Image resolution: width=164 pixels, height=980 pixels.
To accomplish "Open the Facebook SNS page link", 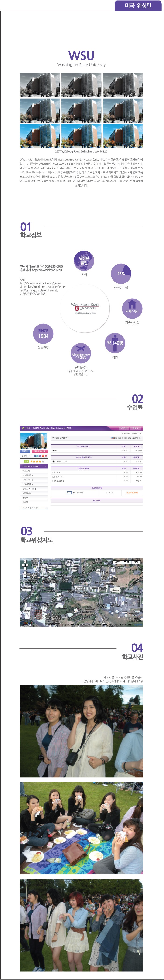I will pyautogui.click(x=43, y=288).
